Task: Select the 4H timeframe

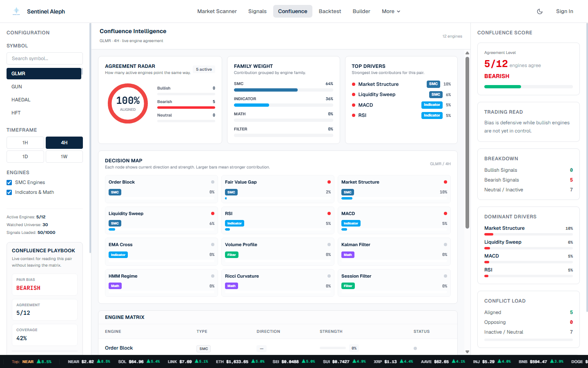Action: click(x=64, y=143)
